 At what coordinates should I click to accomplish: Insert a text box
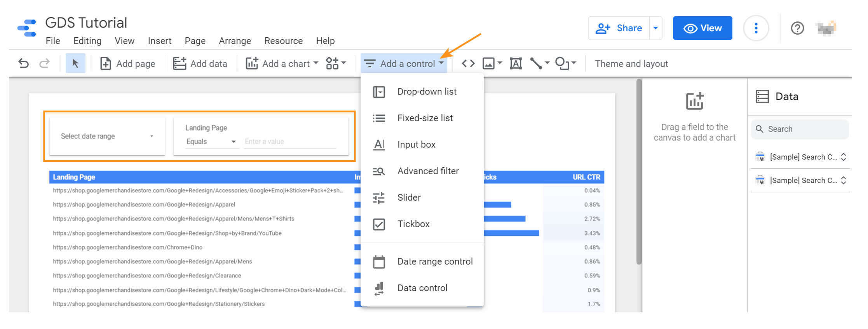click(516, 63)
